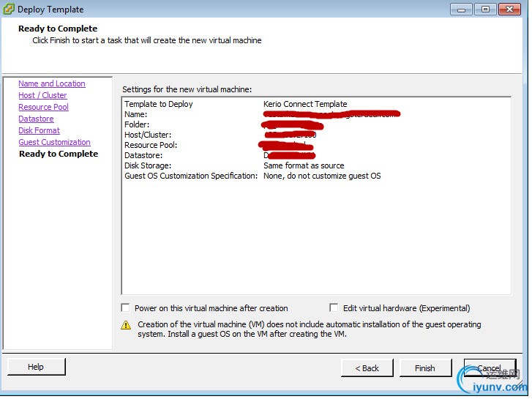Viewport: 532px width, 399px height.
Task: Minimize the Deploy Template window
Action: 461,10
